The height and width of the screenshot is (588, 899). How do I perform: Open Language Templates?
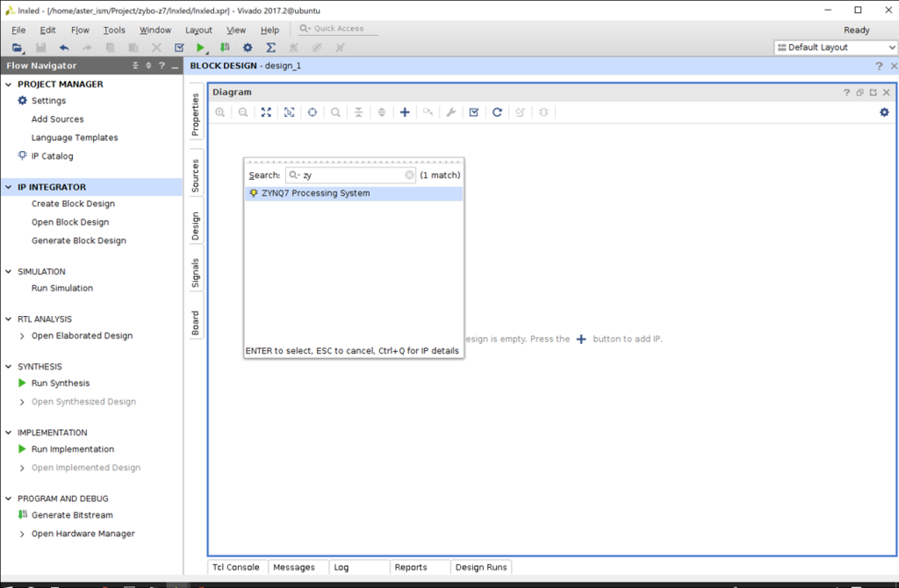75,138
